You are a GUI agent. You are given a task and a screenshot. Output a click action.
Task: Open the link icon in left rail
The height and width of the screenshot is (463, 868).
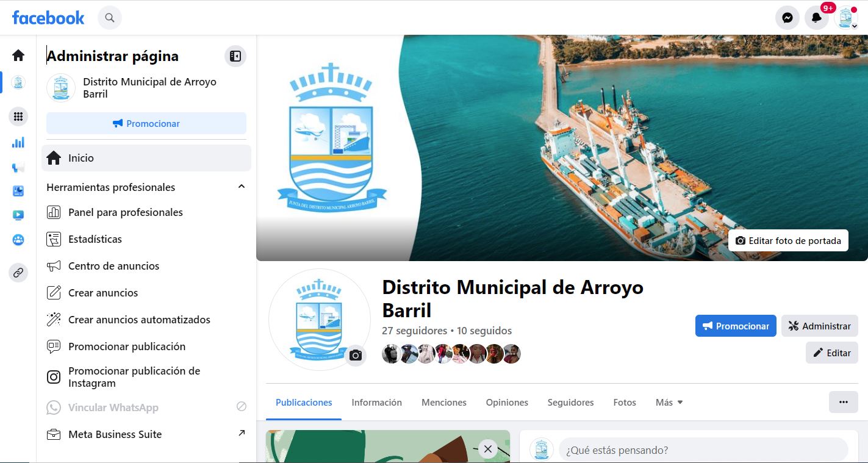[x=18, y=273]
